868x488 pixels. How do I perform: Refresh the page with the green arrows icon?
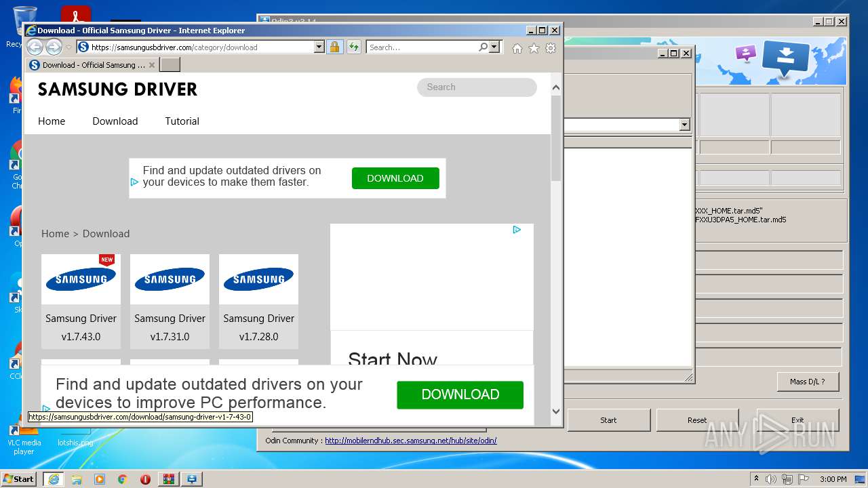[353, 47]
